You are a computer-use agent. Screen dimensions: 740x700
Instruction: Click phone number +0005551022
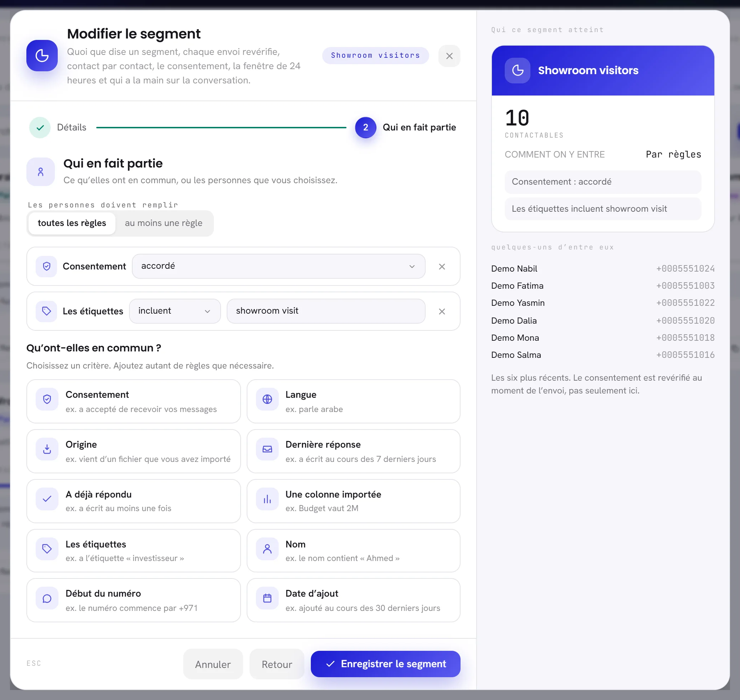point(685,303)
